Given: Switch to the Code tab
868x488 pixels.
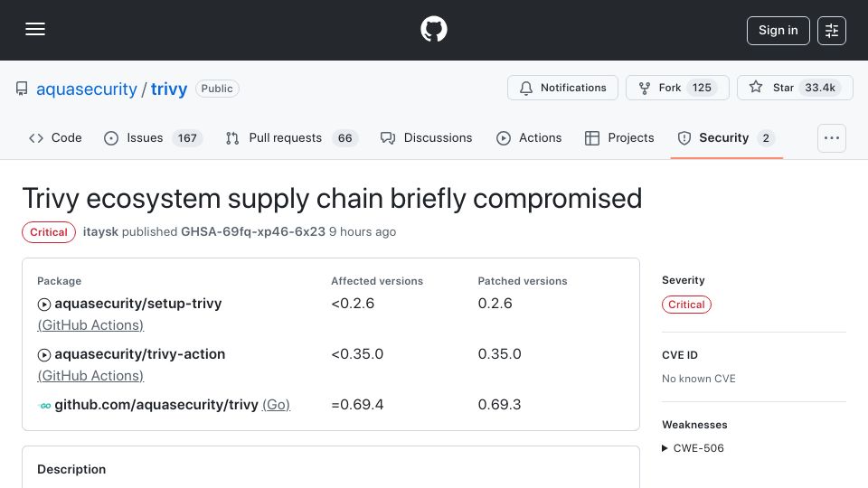Looking at the screenshot, I should coord(55,137).
